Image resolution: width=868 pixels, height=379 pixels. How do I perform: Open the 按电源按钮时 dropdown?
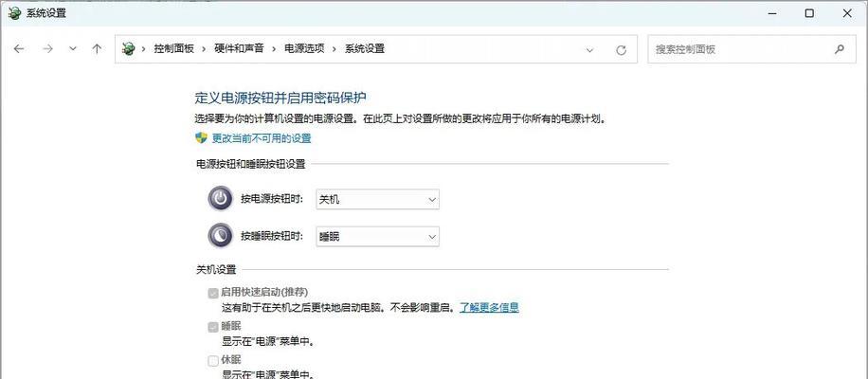(377, 199)
